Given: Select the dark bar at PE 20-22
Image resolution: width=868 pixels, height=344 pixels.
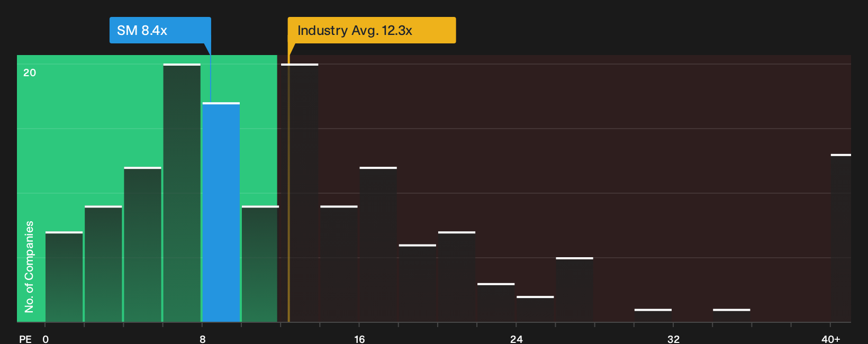Looking at the screenshot, I should pos(457,277).
